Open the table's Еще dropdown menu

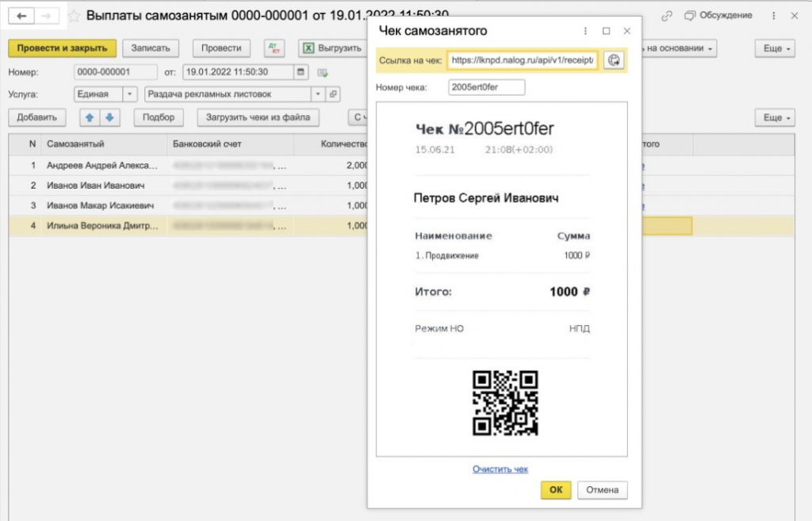[x=775, y=117]
